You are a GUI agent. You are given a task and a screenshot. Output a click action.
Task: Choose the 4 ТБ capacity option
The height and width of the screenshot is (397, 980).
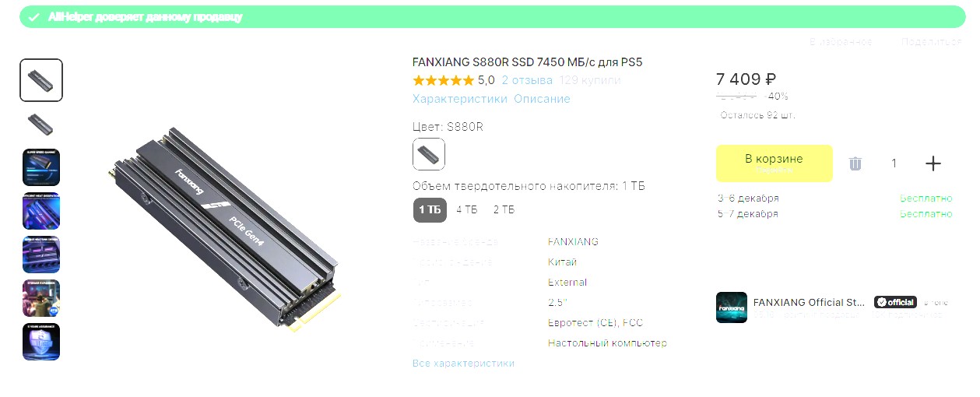(467, 209)
